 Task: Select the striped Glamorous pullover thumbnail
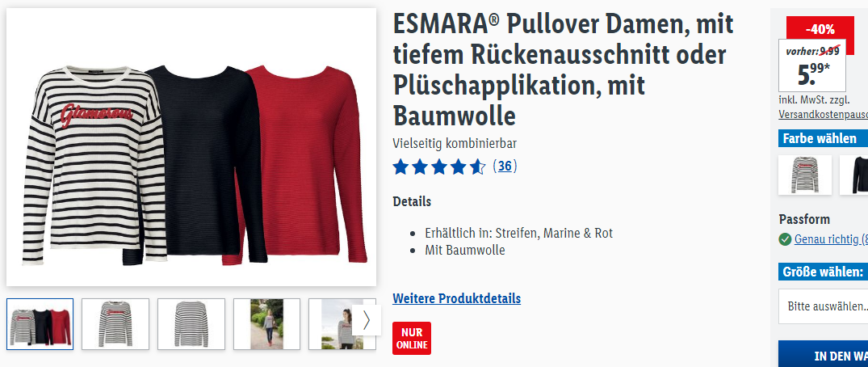[115, 324]
